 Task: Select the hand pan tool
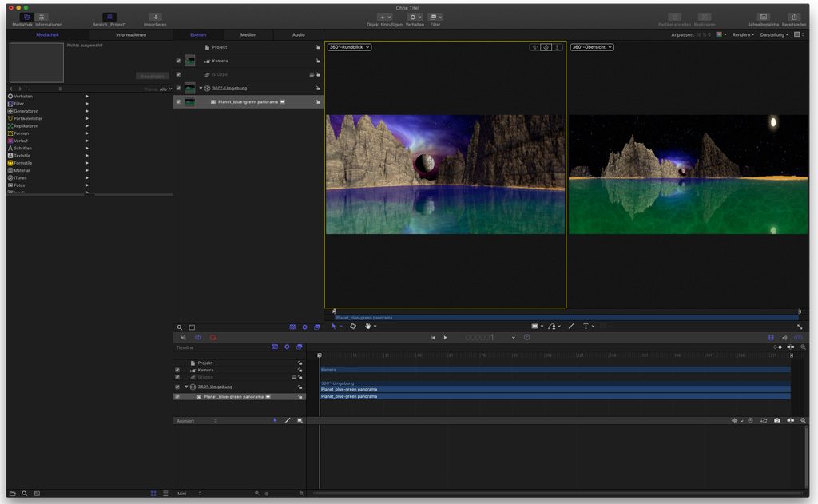click(x=367, y=326)
